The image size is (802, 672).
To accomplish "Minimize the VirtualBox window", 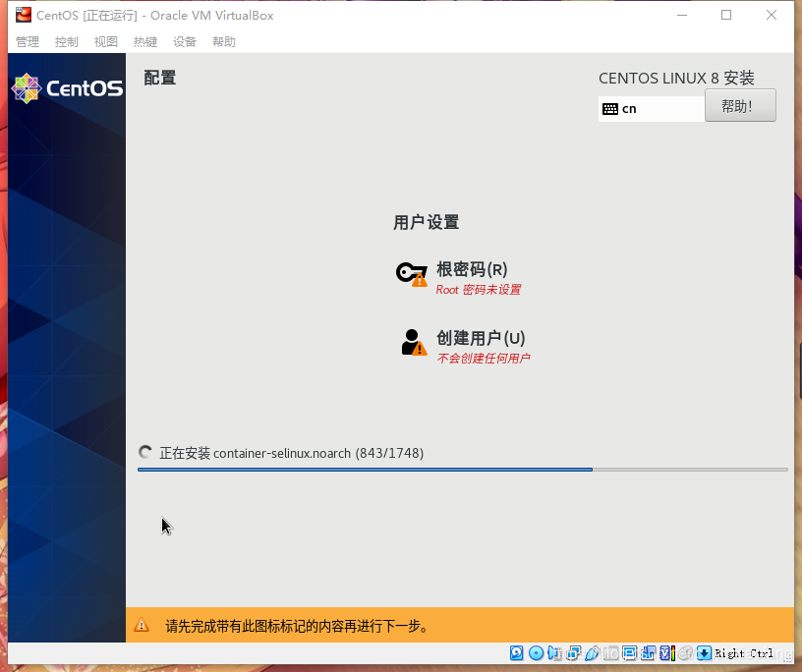I will (x=682, y=15).
